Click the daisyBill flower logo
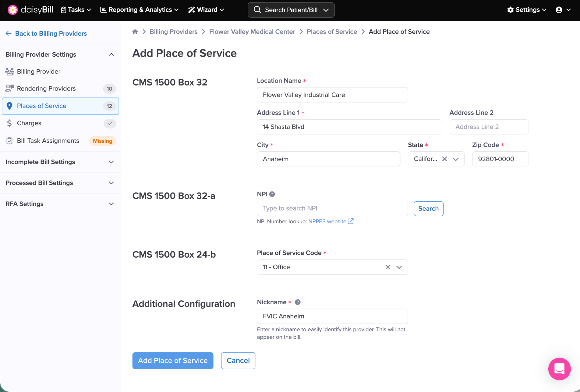Viewport: 580px width, 392px height. pyautogui.click(x=12, y=10)
